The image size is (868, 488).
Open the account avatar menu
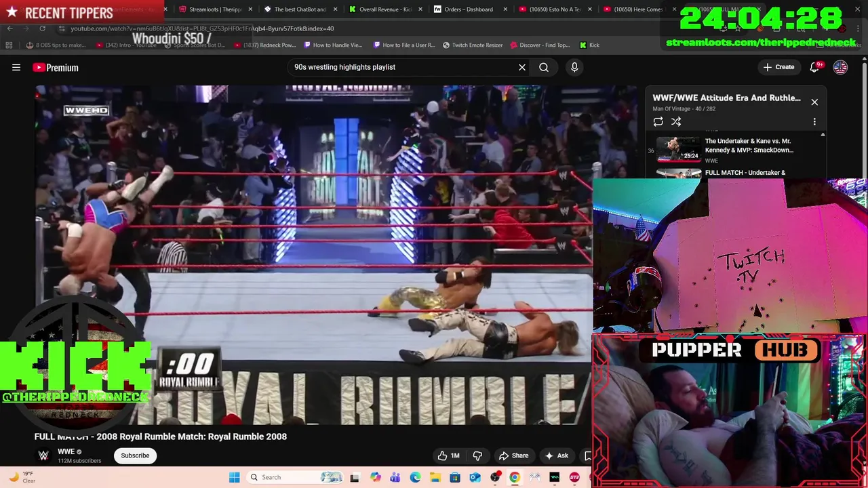tap(840, 67)
